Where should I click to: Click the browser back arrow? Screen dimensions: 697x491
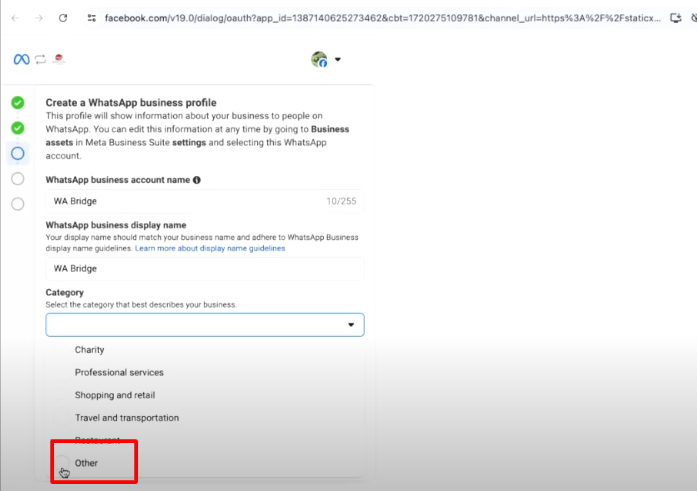click(x=16, y=18)
